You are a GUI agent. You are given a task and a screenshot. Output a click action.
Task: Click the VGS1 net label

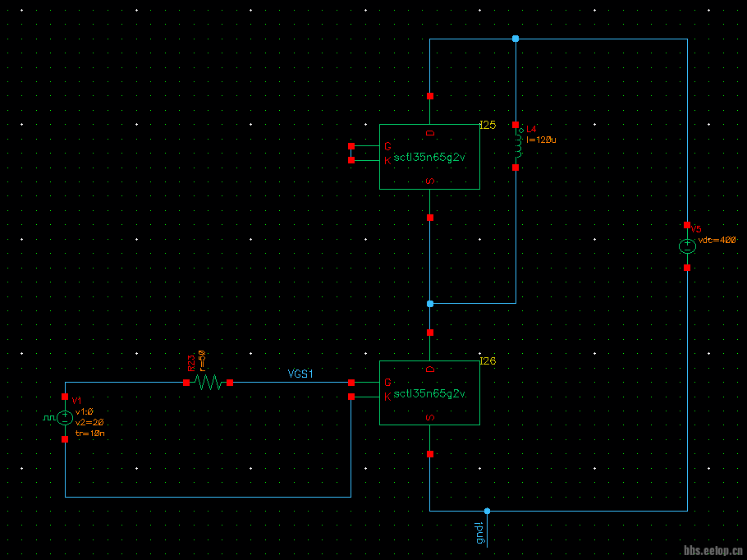[300, 374]
